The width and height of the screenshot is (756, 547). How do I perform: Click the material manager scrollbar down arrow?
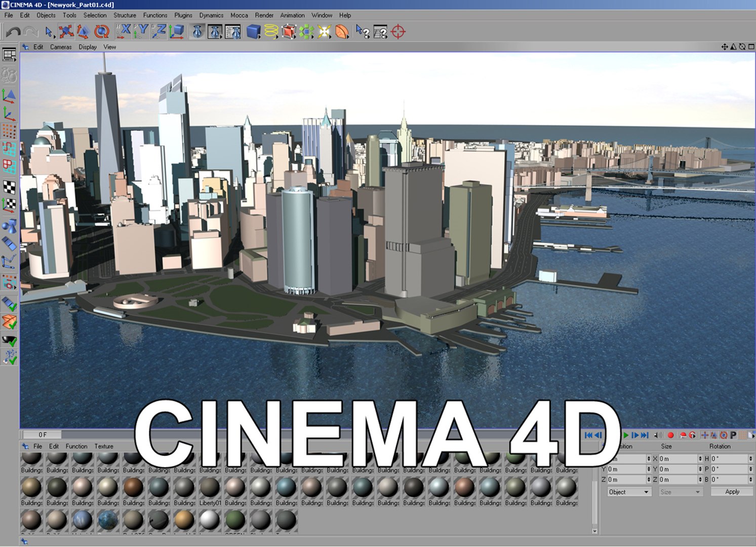(x=594, y=531)
